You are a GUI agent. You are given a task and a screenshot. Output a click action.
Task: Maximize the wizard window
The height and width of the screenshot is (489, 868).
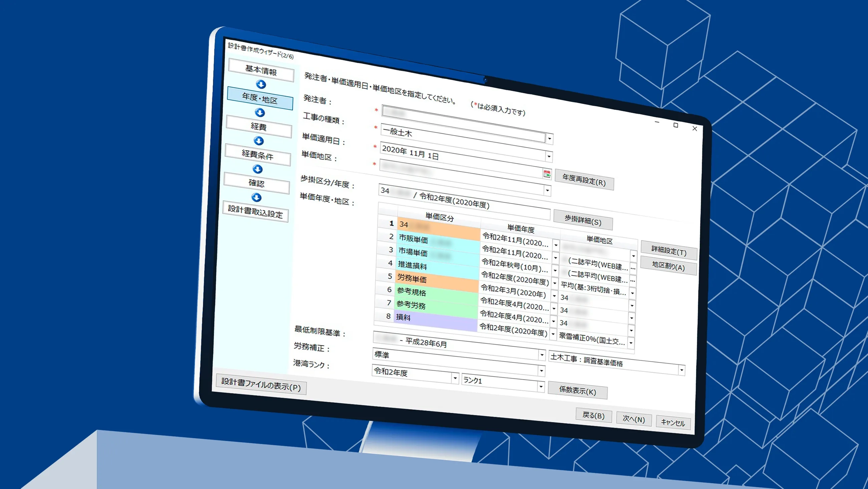pyautogui.click(x=676, y=125)
